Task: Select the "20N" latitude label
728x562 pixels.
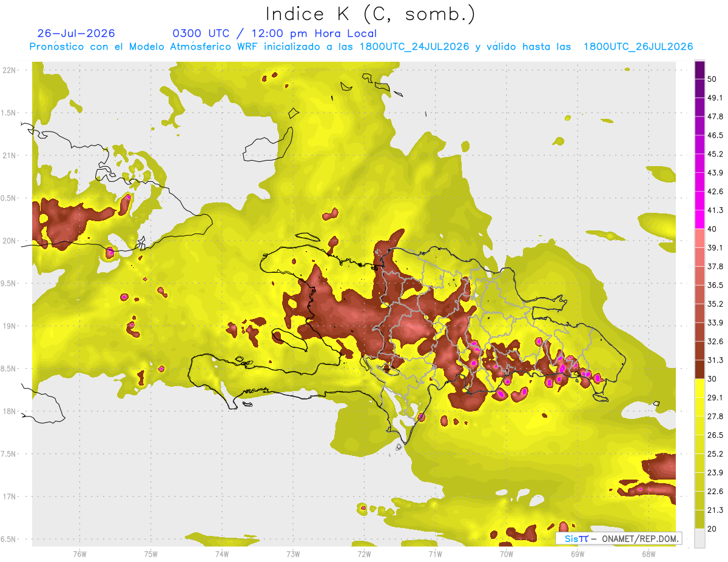Action: click(9, 241)
